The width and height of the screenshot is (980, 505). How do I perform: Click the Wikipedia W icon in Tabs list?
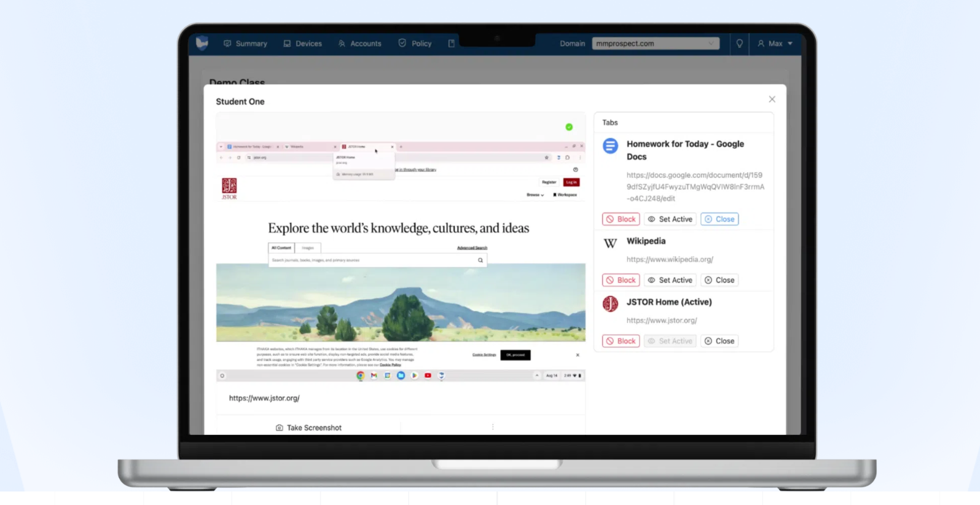coord(610,243)
